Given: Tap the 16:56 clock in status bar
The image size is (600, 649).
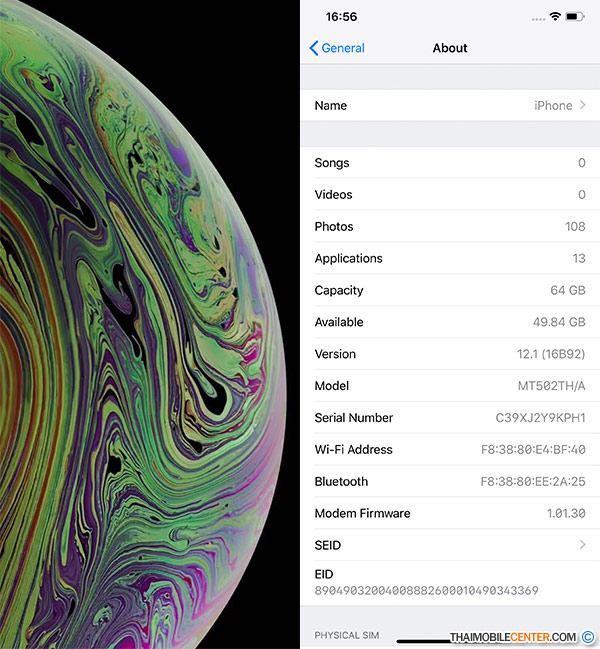Looking at the screenshot, I should 341,17.
